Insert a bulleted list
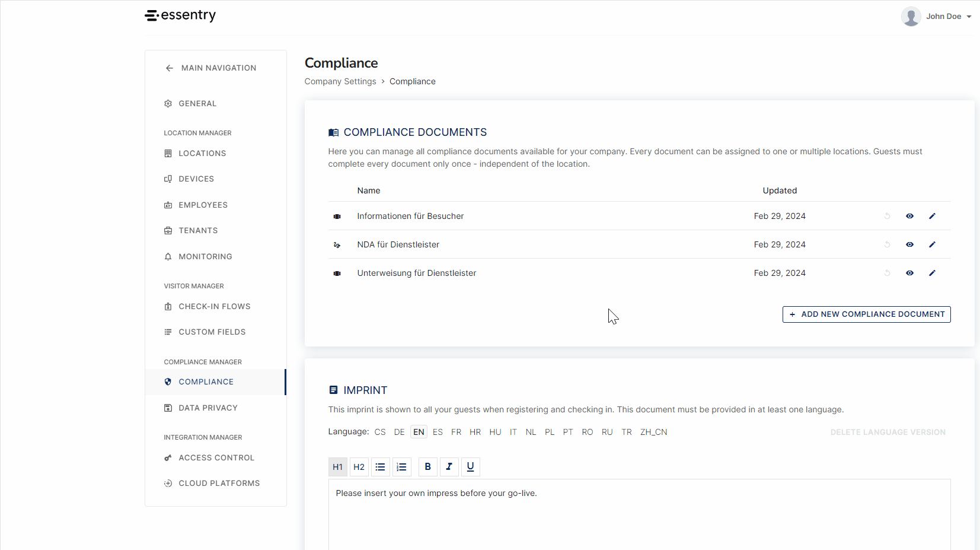The width and height of the screenshot is (980, 550). point(381,468)
